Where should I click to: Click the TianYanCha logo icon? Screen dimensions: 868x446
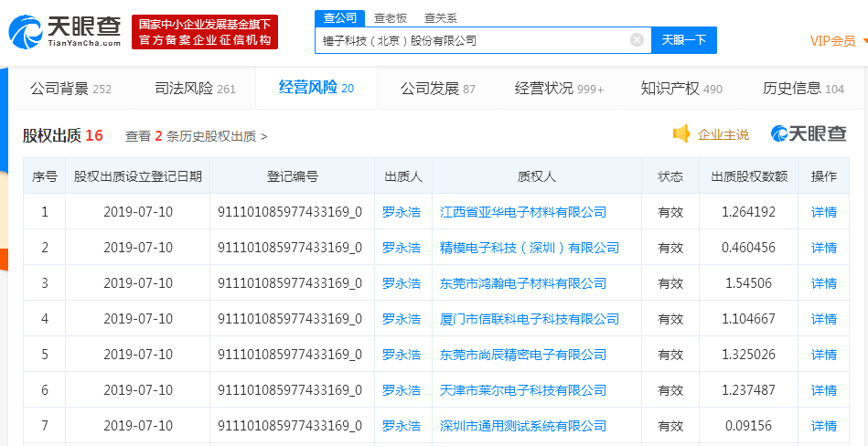[x=26, y=32]
